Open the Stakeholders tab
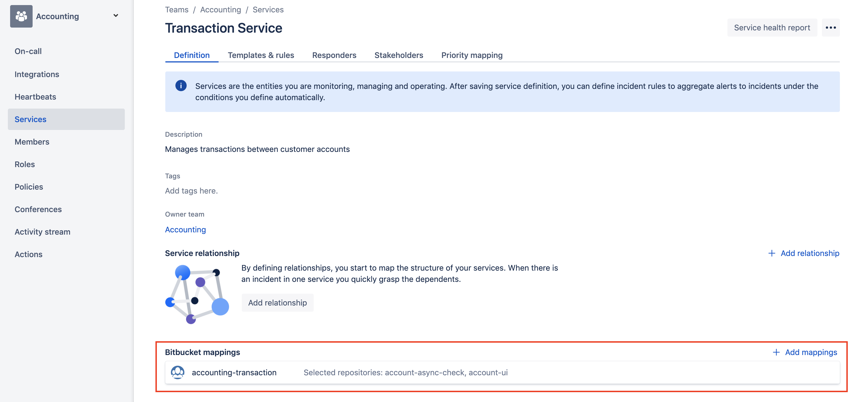The image size is (868, 402). [399, 55]
